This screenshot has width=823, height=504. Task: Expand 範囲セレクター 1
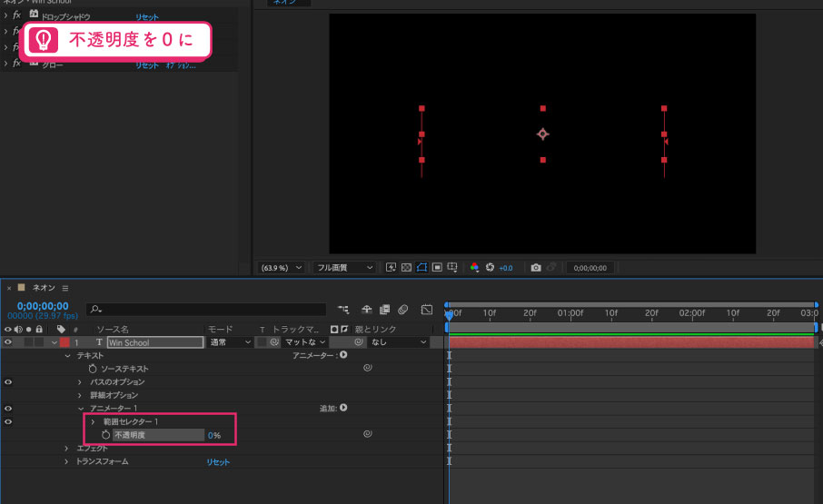pos(93,421)
